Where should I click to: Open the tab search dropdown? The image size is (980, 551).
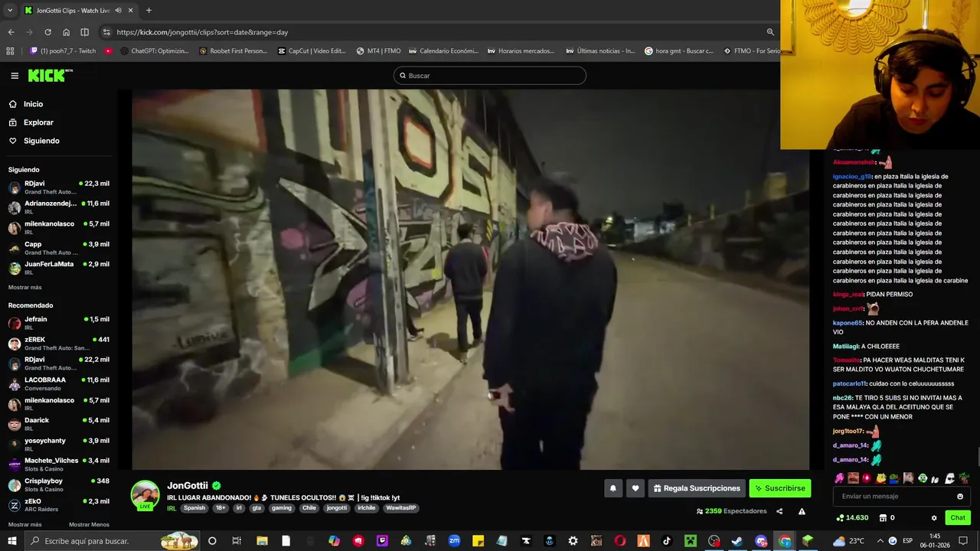[x=10, y=11]
